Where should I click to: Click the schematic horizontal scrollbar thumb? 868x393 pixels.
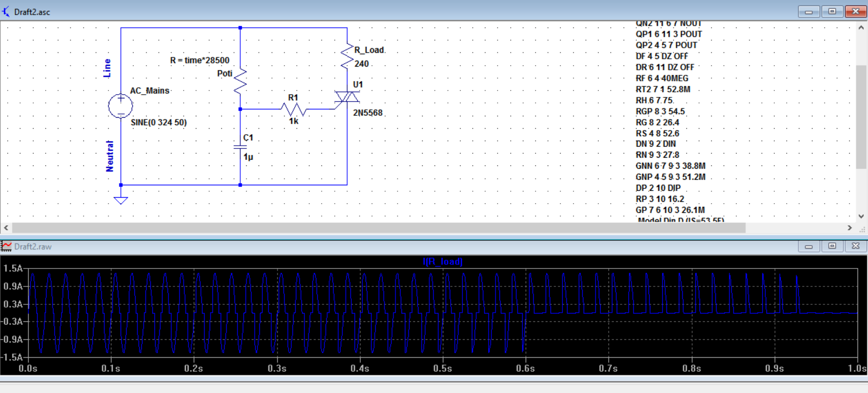[x=379, y=228]
